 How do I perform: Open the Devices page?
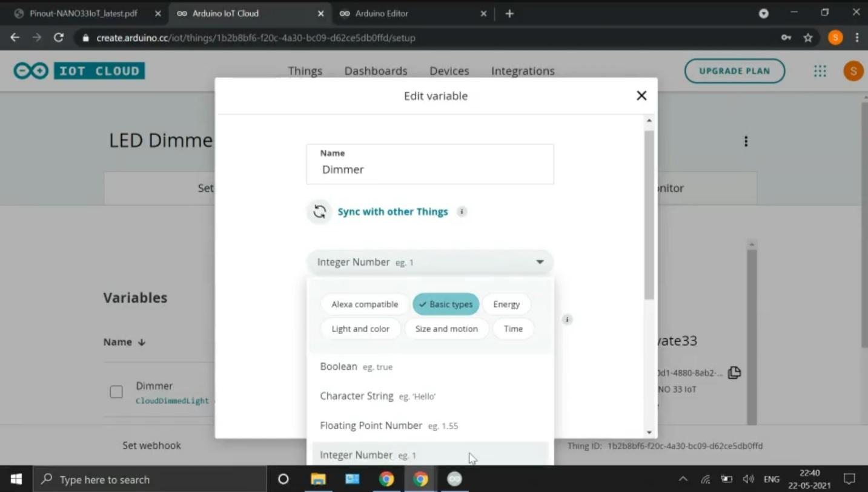tap(449, 71)
